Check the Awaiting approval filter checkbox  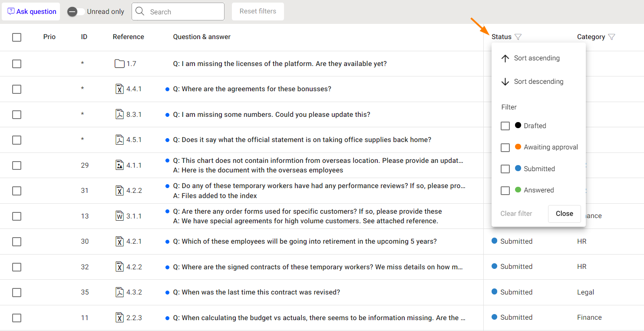(505, 147)
